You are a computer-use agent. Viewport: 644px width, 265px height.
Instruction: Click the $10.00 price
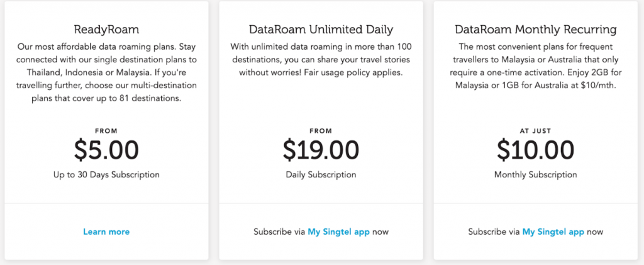point(535,150)
